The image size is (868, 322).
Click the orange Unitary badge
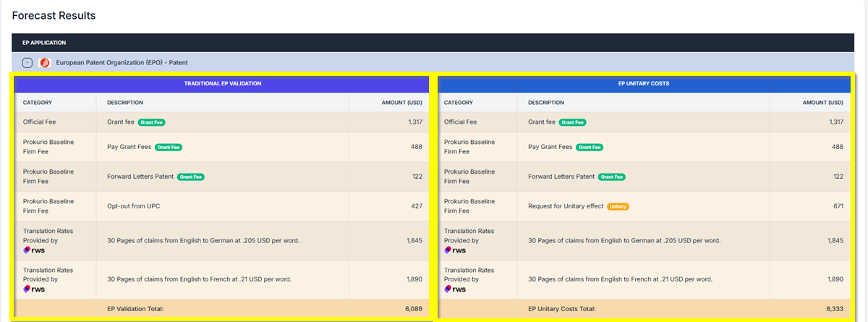click(617, 206)
